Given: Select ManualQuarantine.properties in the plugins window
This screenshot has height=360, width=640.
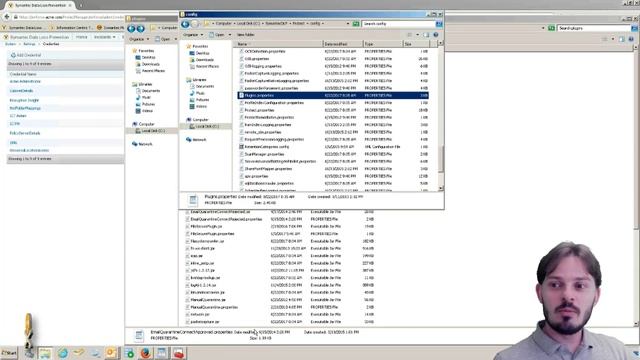Looking at the screenshot, I should pyautogui.click(x=214, y=307).
